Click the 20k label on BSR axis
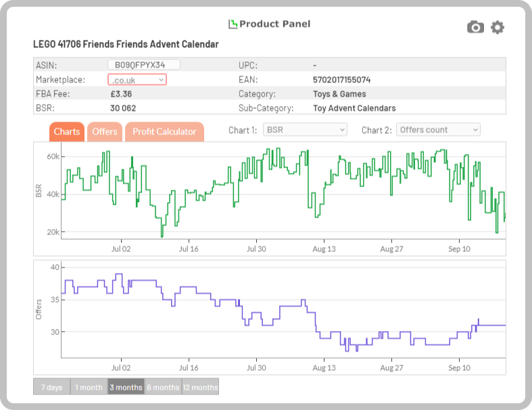This screenshot has width=532, height=410. tap(53, 232)
